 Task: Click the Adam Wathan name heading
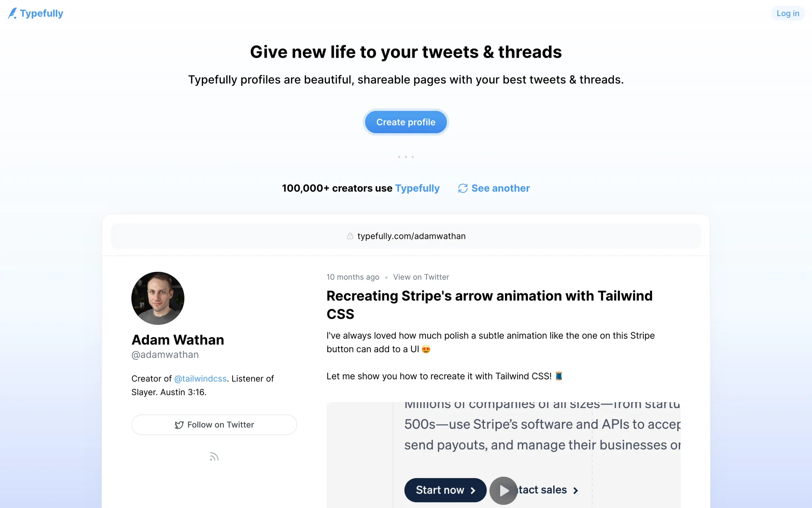pyautogui.click(x=178, y=340)
